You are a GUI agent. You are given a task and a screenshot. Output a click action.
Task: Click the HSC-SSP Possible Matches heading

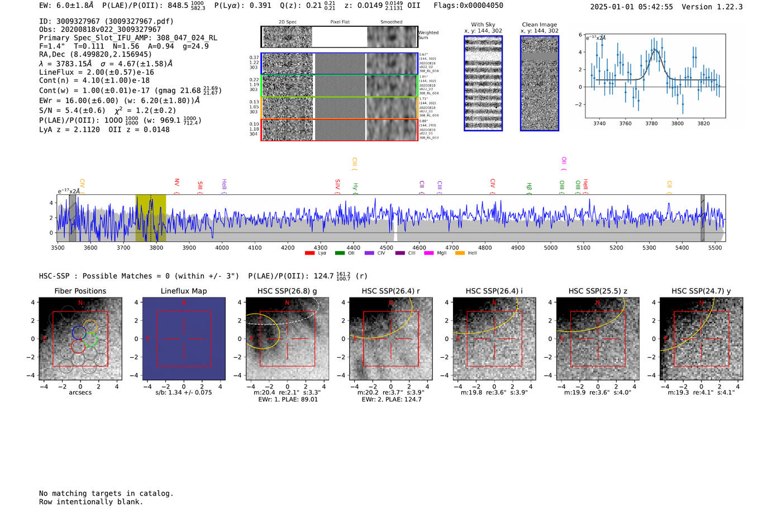click(139, 276)
